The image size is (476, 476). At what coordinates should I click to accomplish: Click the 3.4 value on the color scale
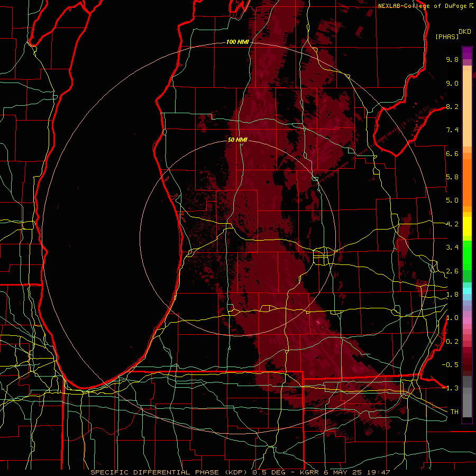coord(452,248)
